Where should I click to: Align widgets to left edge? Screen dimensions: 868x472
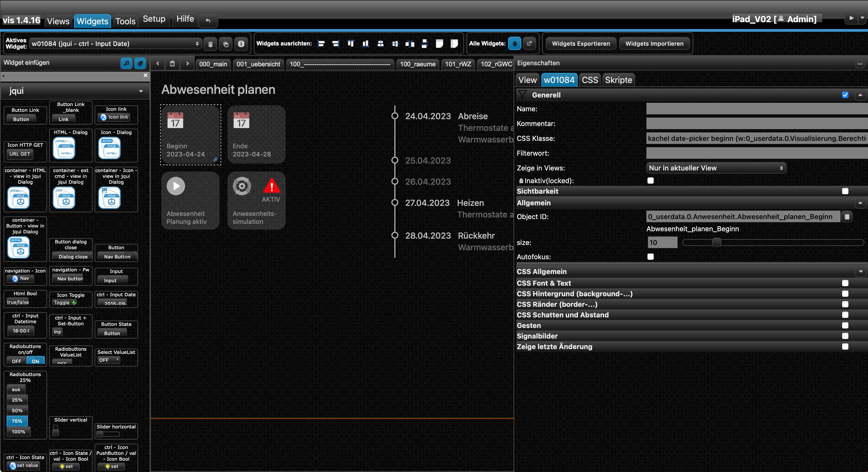pos(321,44)
